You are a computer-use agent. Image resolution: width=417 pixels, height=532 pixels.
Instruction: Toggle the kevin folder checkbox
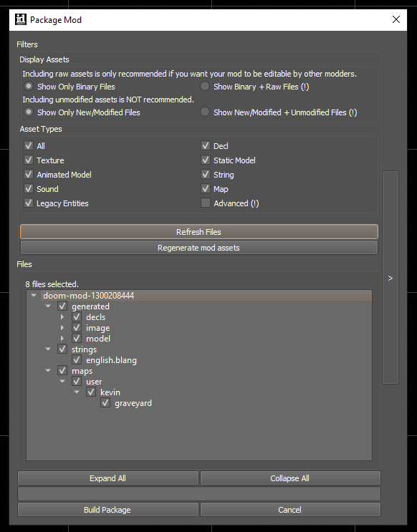point(91,392)
